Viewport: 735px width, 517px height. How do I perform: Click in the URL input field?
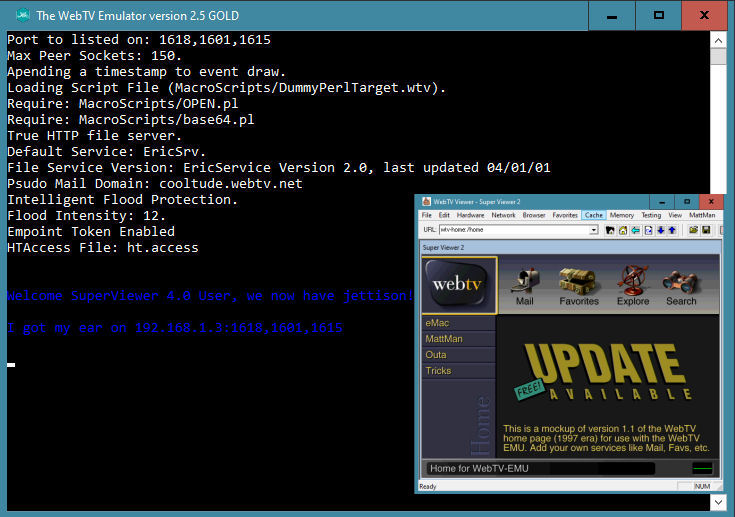pyautogui.click(x=514, y=230)
